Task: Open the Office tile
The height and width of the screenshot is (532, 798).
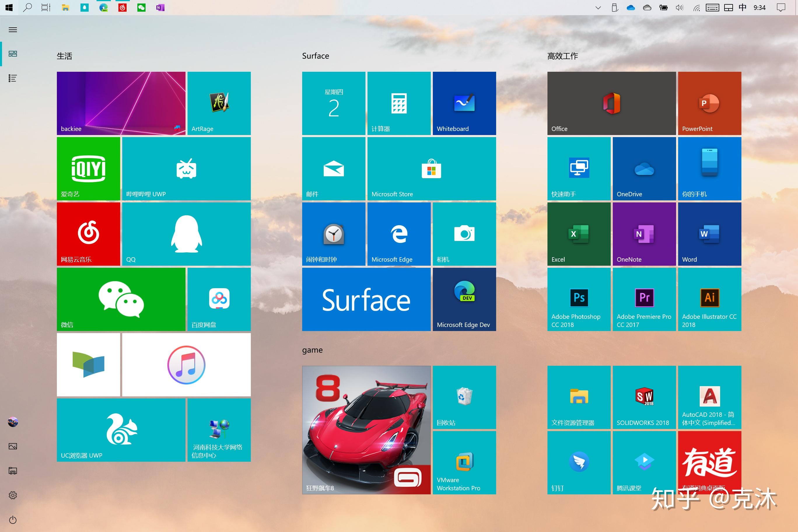Action: [612, 103]
